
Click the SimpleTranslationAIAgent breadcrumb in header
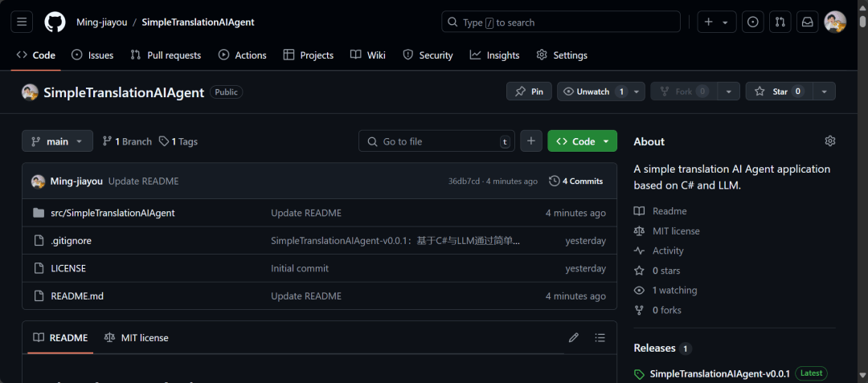coord(199,22)
